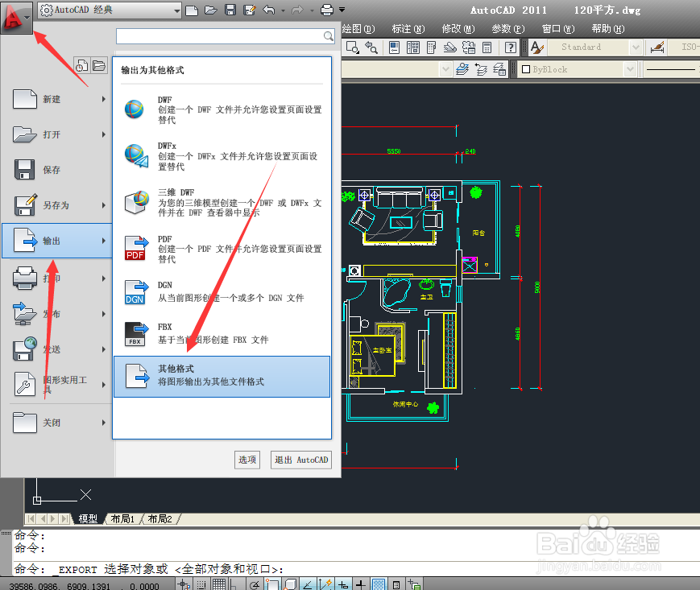Click the search magnifier icon in application menu
This screenshot has width=700, height=590.
pos(328,36)
